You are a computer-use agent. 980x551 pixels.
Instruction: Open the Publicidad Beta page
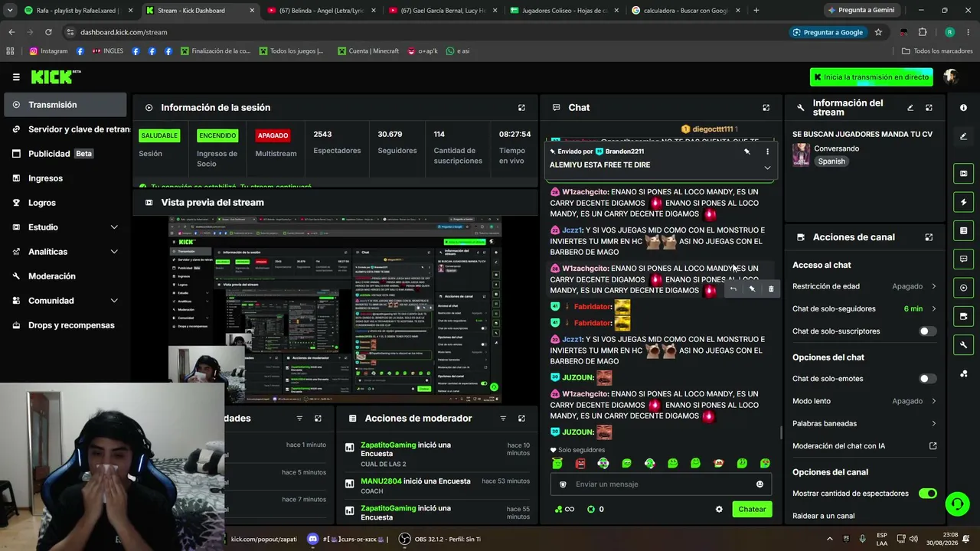pyautogui.click(x=65, y=154)
